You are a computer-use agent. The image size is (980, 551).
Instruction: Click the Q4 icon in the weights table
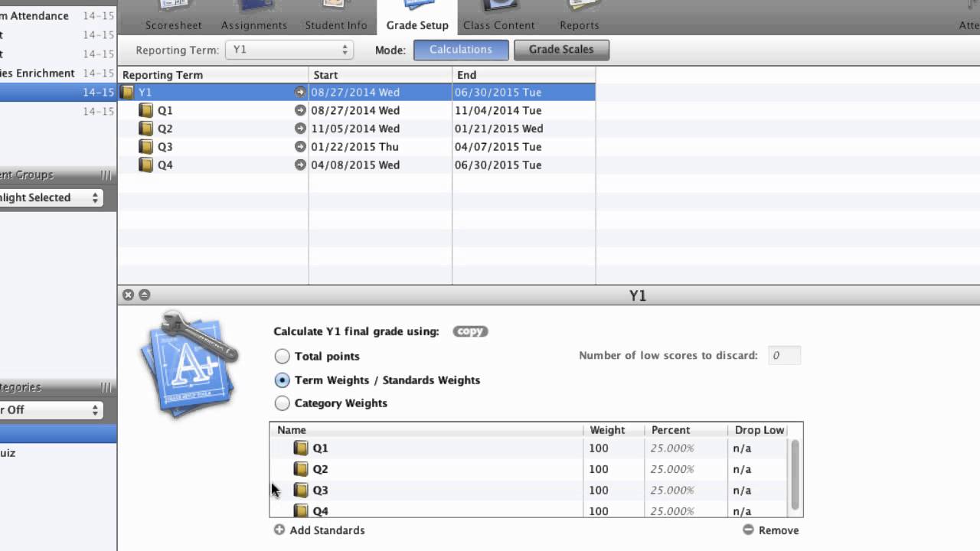[x=301, y=510]
